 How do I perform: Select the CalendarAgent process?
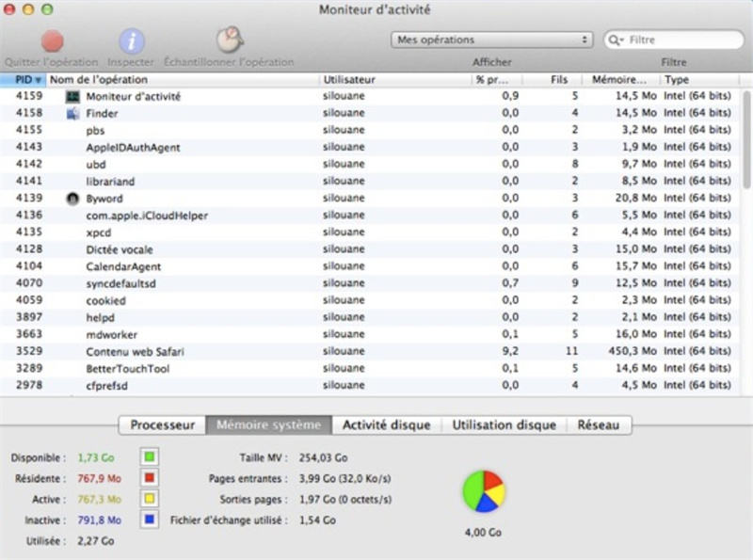point(370,266)
